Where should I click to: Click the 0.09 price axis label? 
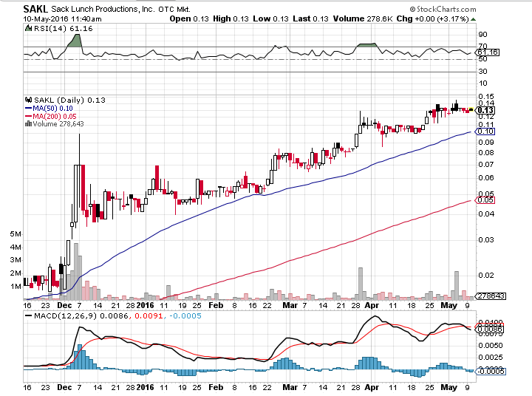point(486,143)
